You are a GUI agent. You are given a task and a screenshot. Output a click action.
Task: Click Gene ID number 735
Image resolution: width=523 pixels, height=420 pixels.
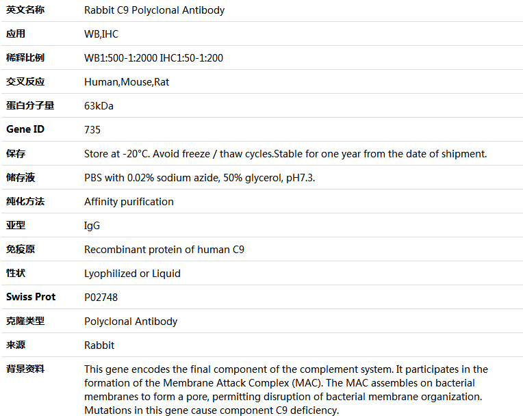pos(92,130)
